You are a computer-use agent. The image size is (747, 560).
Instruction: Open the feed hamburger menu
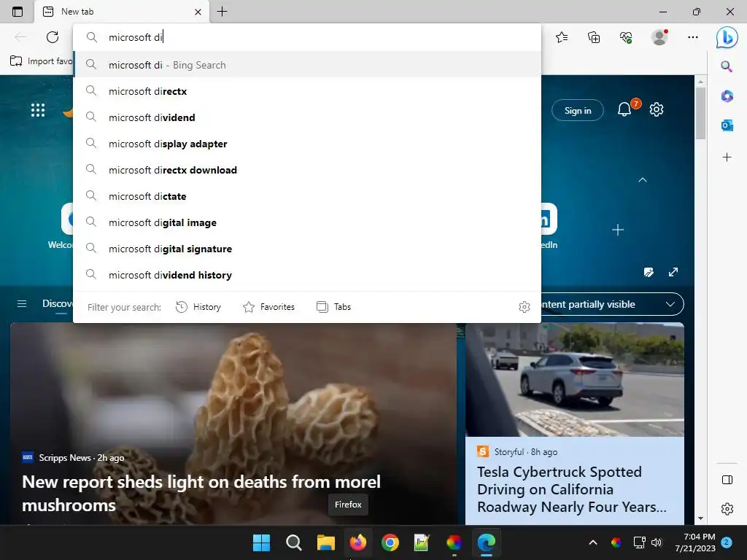pyautogui.click(x=22, y=304)
